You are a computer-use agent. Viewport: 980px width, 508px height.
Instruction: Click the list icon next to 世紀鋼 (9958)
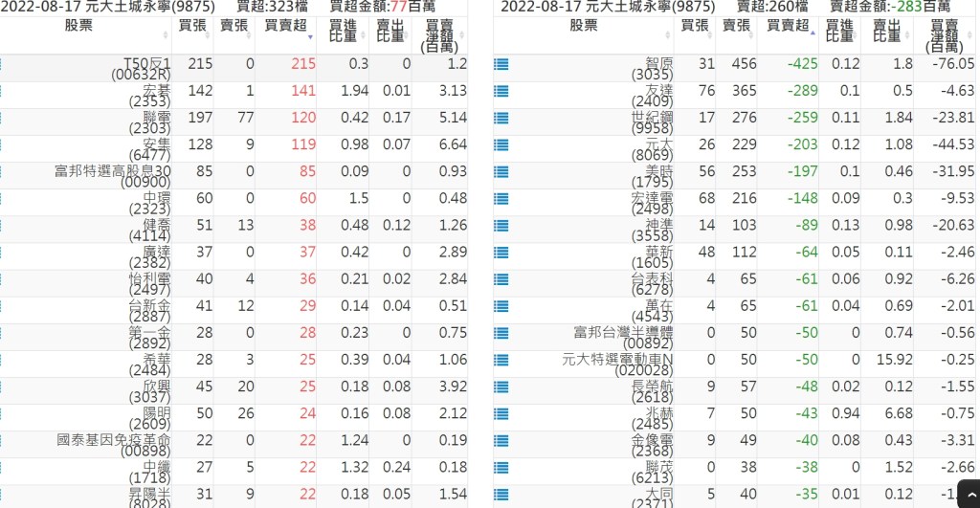(x=501, y=119)
